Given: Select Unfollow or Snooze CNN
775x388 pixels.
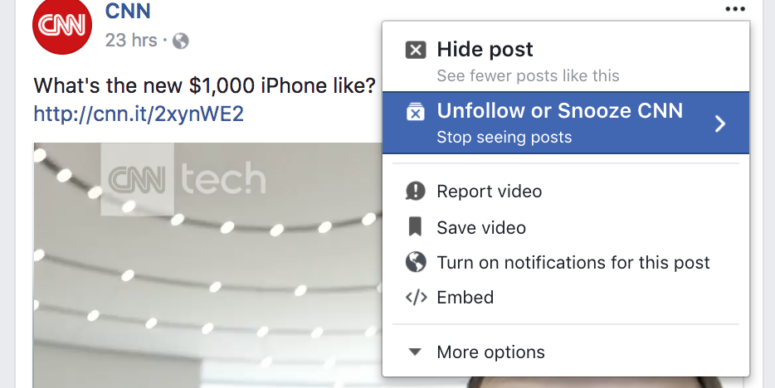Looking at the screenshot, I should point(565,123).
